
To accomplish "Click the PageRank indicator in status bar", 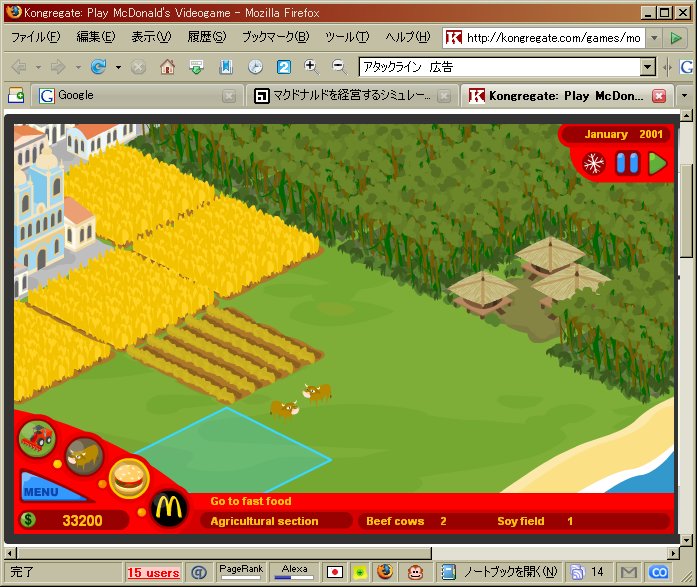I will [x=241, y=571].
